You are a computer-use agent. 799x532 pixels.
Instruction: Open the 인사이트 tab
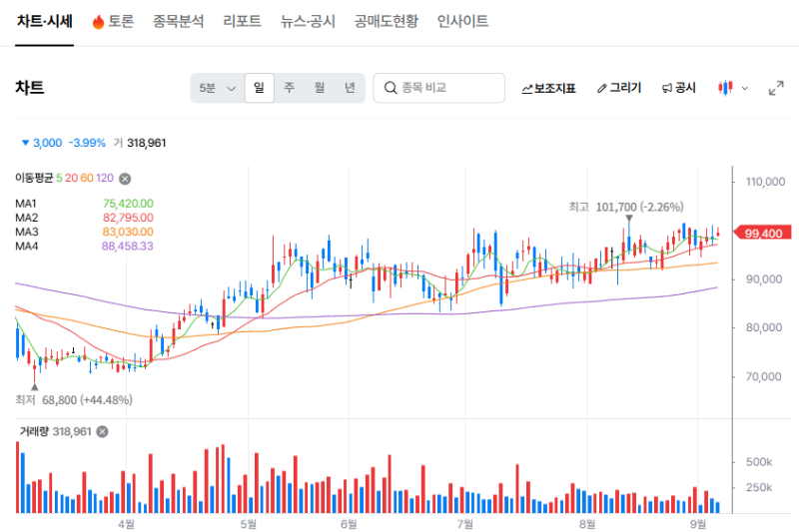tap(462, 21)
